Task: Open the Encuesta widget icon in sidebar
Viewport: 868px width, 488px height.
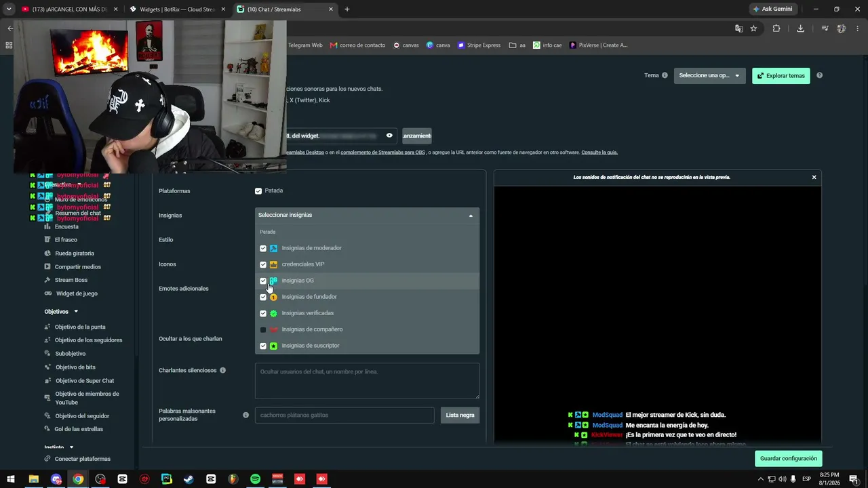Action: tap(47, 226)
